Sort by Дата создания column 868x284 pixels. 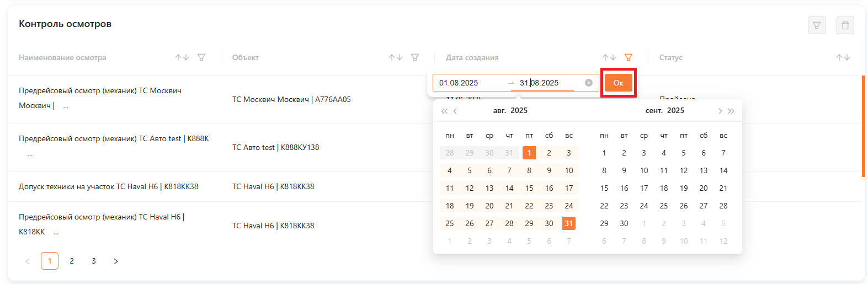[x=609, y=57]
